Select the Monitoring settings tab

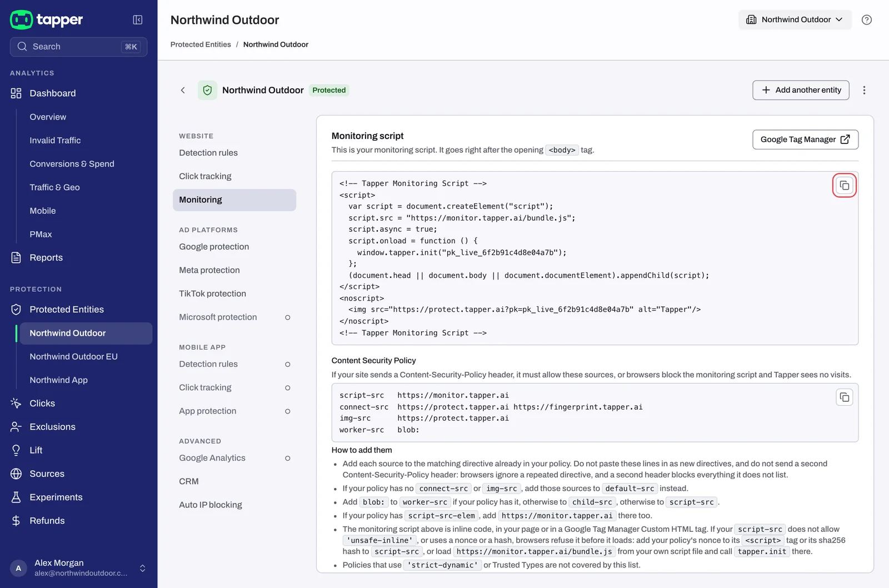[x=234, y=200]
